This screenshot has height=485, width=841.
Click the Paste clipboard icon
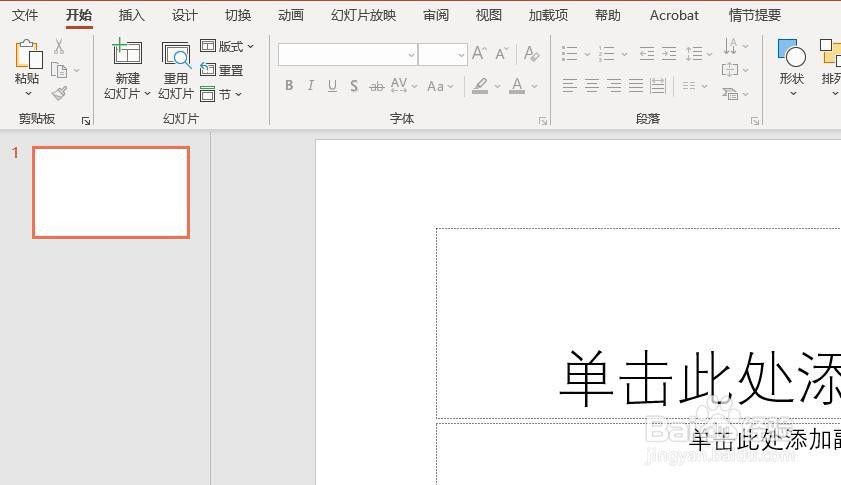(28, 54)
